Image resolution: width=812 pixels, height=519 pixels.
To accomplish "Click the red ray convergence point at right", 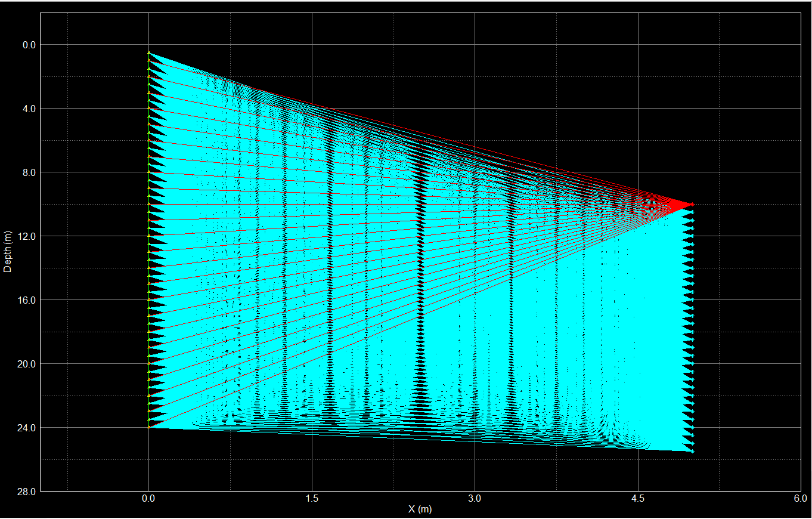I will tap(692, 204).
